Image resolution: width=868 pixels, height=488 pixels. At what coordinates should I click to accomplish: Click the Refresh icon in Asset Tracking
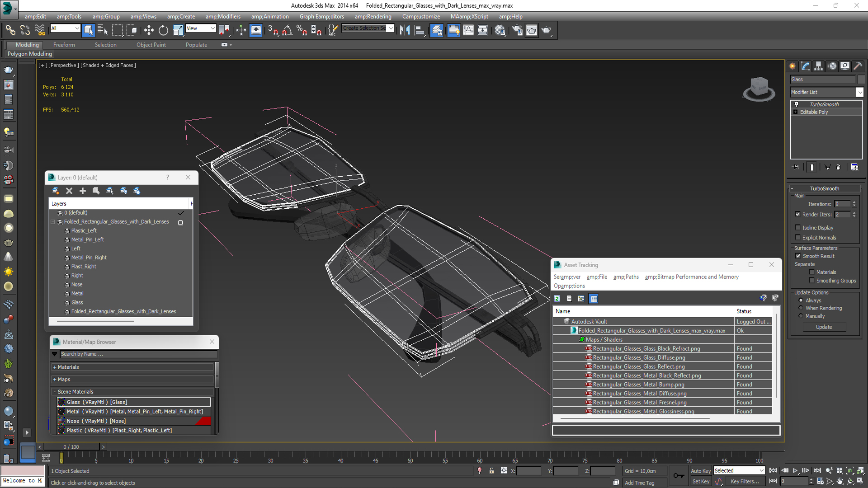pos(557,299)
